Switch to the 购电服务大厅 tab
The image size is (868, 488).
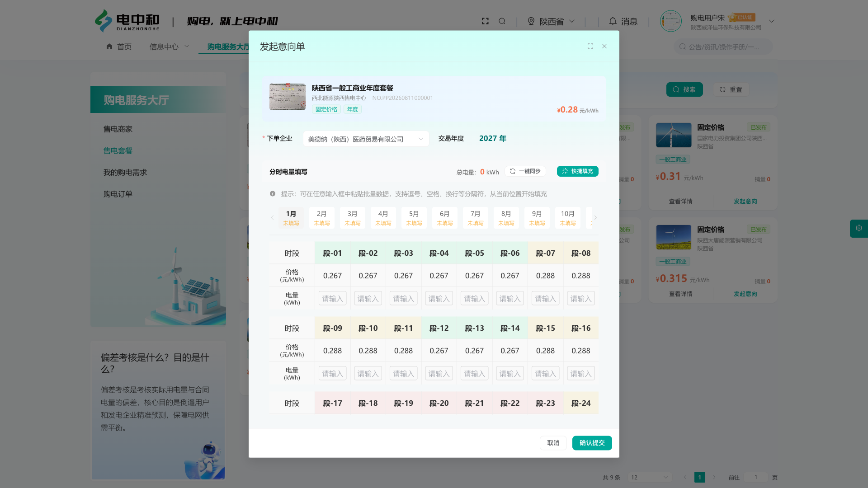[228, 47]
